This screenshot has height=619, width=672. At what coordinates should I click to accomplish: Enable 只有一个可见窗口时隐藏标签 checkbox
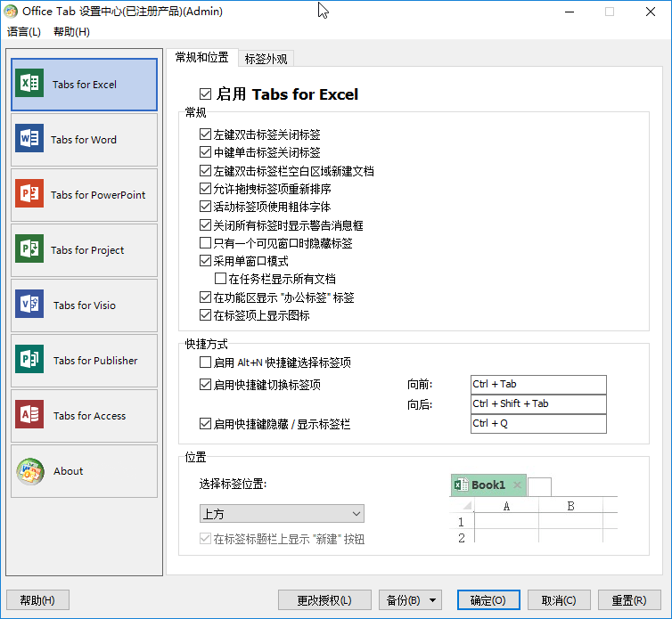pos(205,243)
